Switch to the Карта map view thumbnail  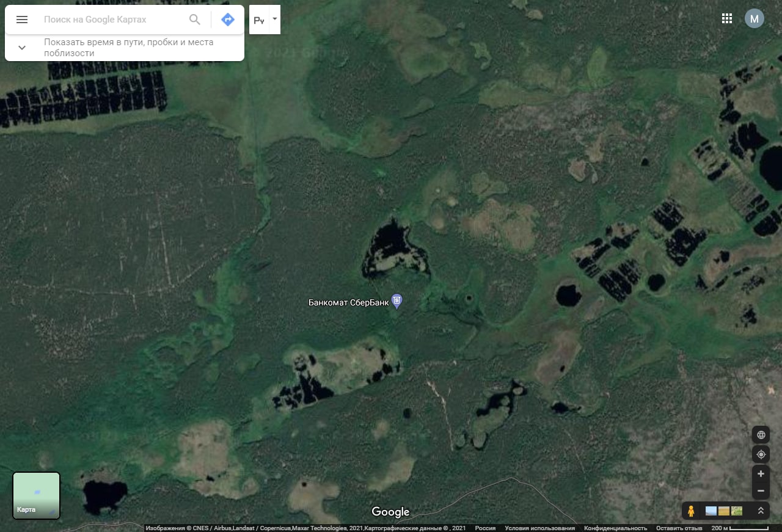click(x=37, y=495)
